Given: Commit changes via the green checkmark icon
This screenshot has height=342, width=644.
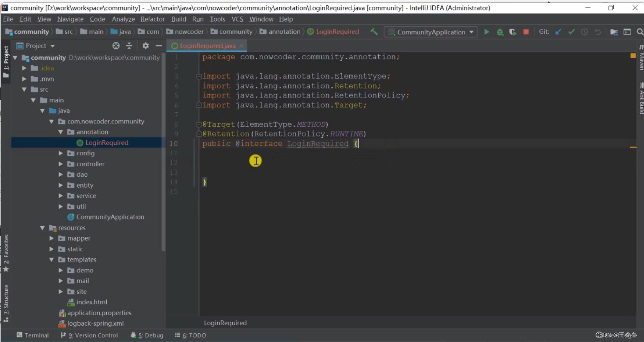Looking at the screenshot, I should (x=572, y=31).
